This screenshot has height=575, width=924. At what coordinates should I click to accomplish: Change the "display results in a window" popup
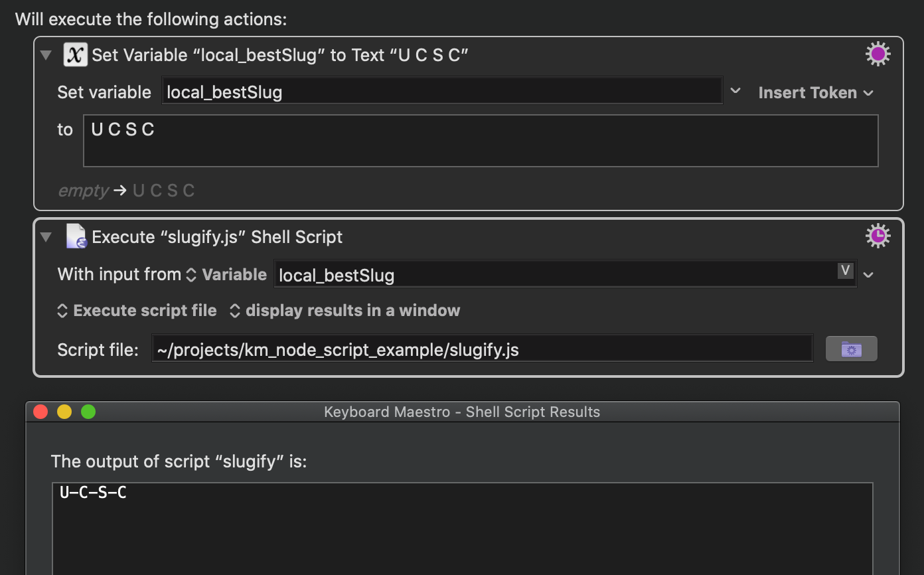345,311
